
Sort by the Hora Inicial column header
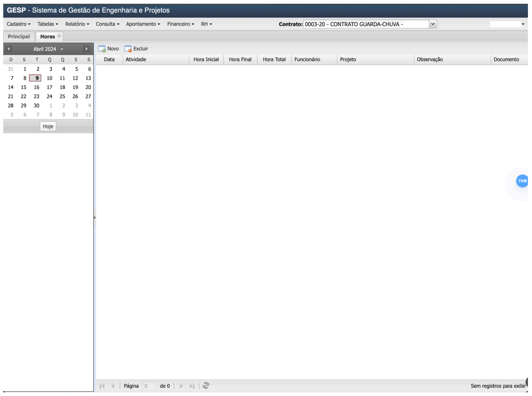pyautogui.click(x=206, y=59)
